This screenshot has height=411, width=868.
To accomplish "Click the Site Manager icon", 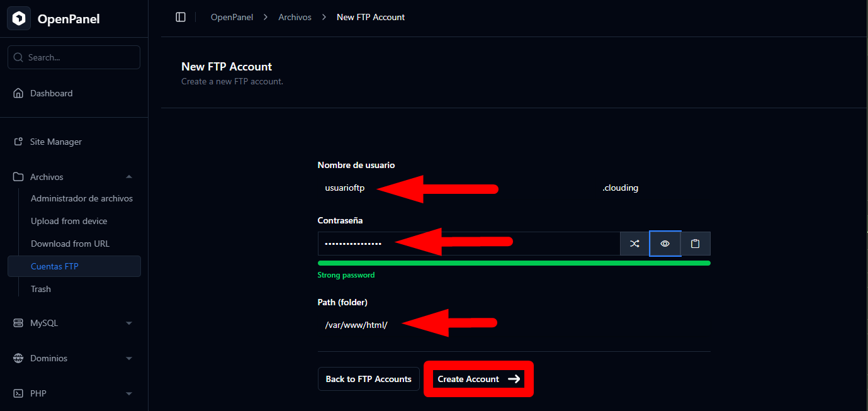I will pos(18,142).
